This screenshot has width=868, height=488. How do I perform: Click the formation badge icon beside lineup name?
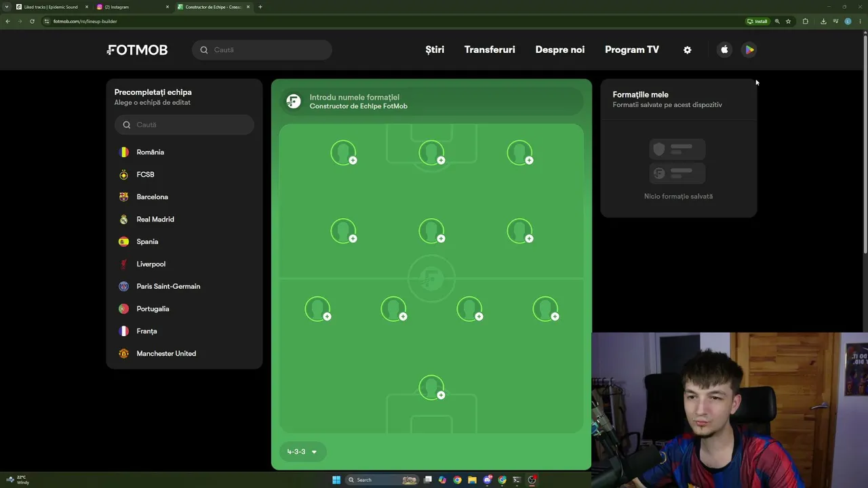click(x=294, y=102)
